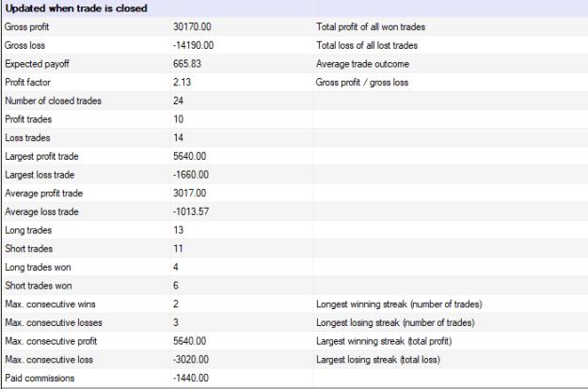
Task: Select the Expected payoff value 665.83
Action: (x=187, y=64)
